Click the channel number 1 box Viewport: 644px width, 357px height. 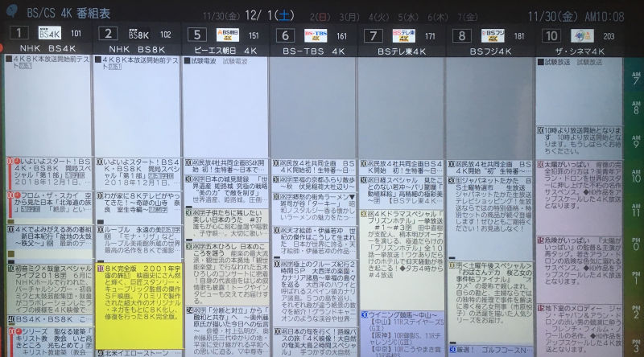click(x=19, y=33)
